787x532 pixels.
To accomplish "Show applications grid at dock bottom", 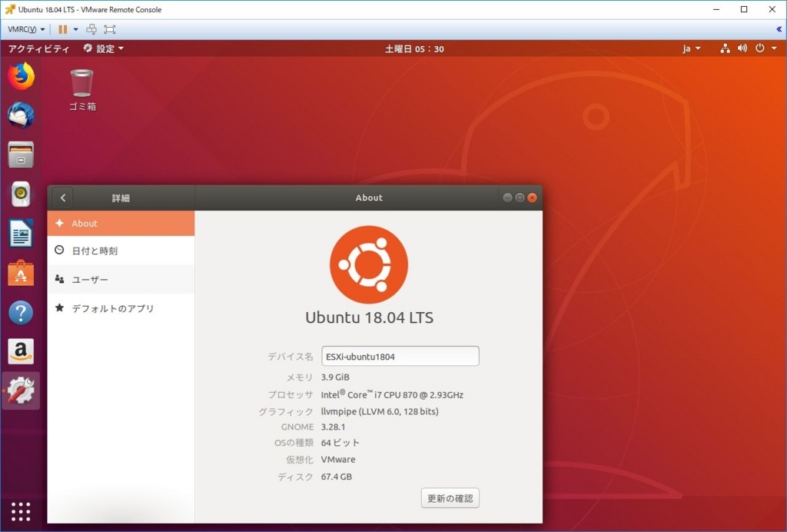I will coord(21,511).
